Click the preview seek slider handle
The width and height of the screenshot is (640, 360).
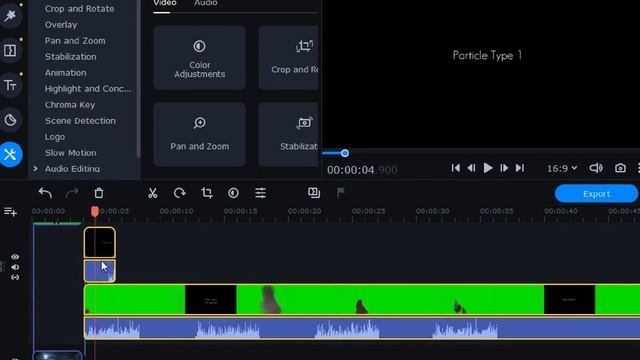(345, 153)
